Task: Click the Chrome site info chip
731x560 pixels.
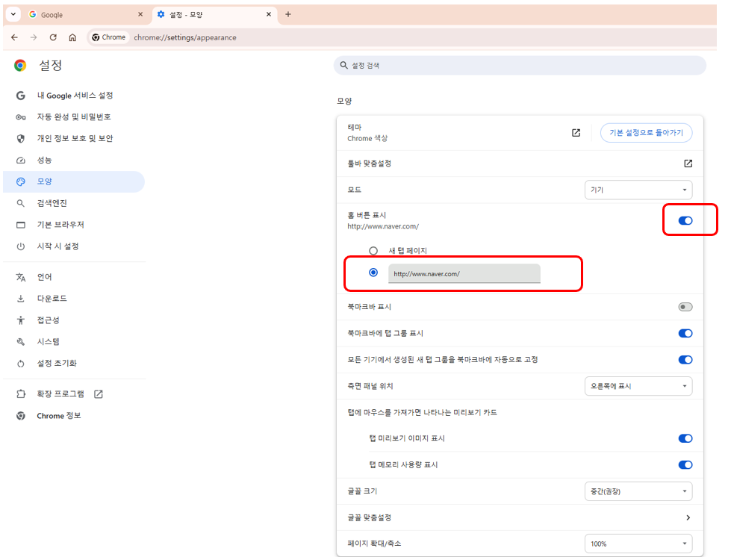Action: pos(108,37)
